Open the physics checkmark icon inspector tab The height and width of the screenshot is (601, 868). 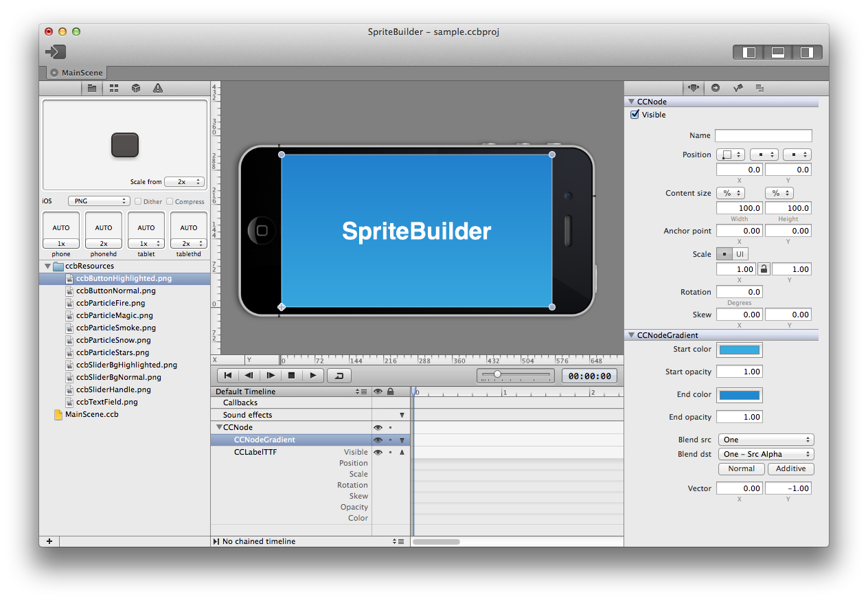[738, 88]
